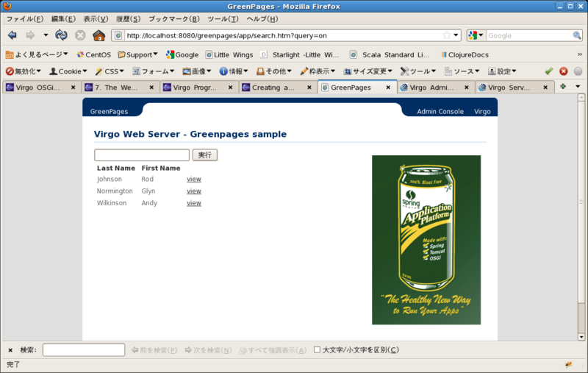Open よく見るページ bookmarks folder
Image resolution: width=588 pixels, height=373 pixels.
coord(37,54)
